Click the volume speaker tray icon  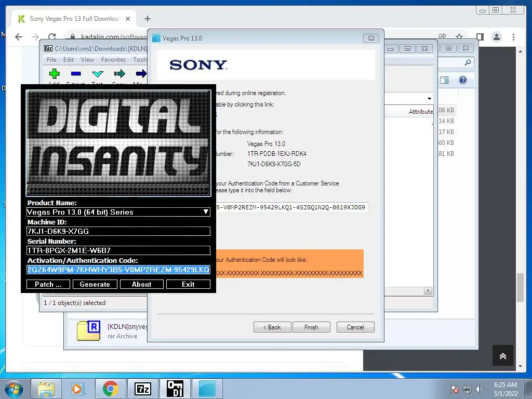[x=480, y=389]
